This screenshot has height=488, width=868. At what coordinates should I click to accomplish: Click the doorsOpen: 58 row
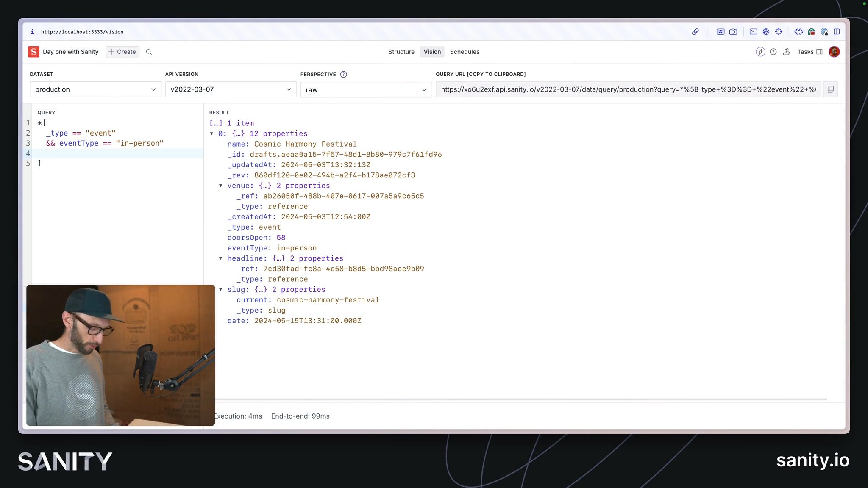[x=256, y=238]
